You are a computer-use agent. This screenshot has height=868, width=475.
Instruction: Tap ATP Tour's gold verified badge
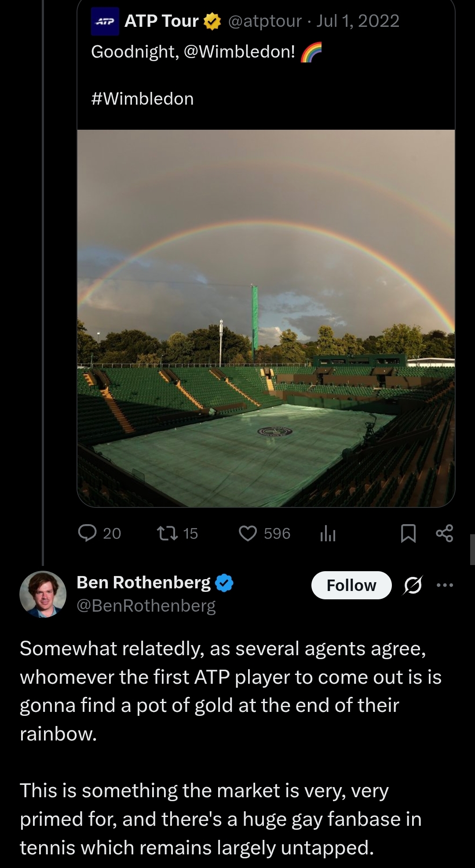(212, 22)
